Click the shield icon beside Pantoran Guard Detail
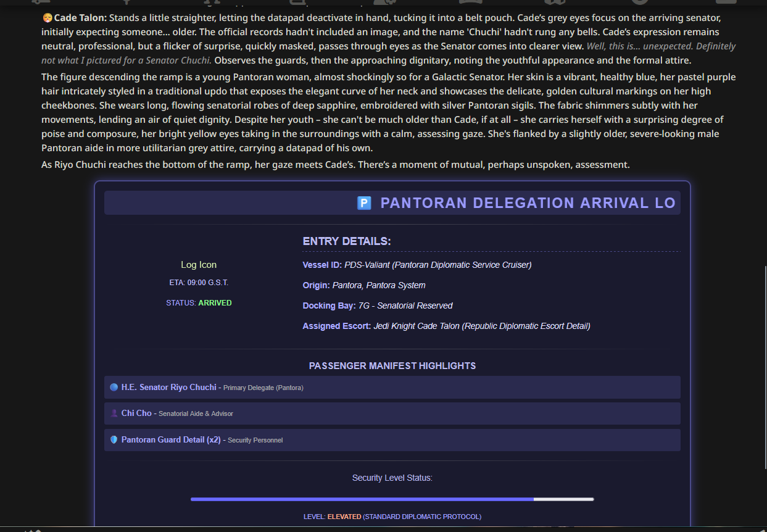The width and height of the screenshot is (767, 532). point(114,440)
